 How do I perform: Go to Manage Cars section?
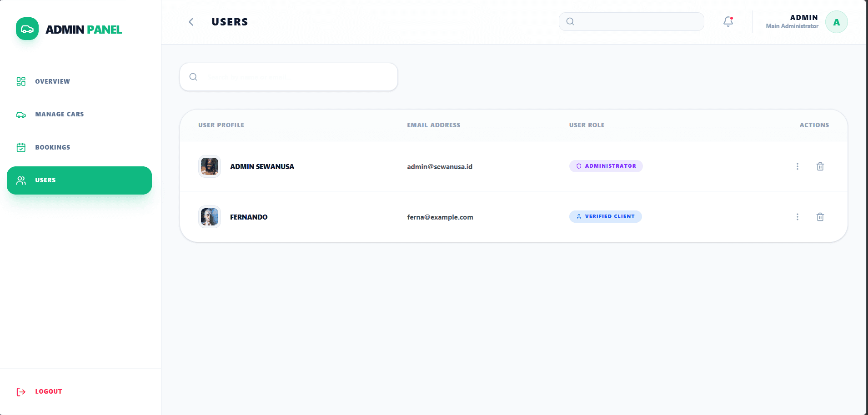(59, 114)
